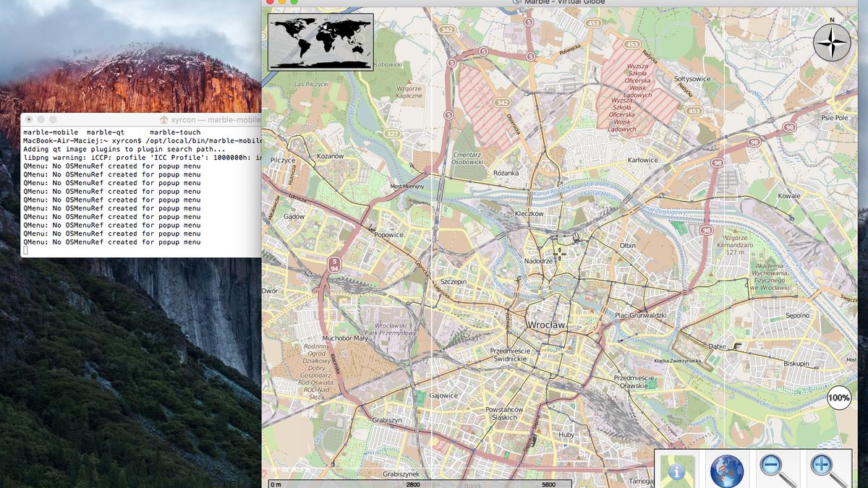The image size is (868, 488).
Task: Click the 'Cmentarz Osobowicki' label
Action: pyautogui.click(x=467, y=158)
